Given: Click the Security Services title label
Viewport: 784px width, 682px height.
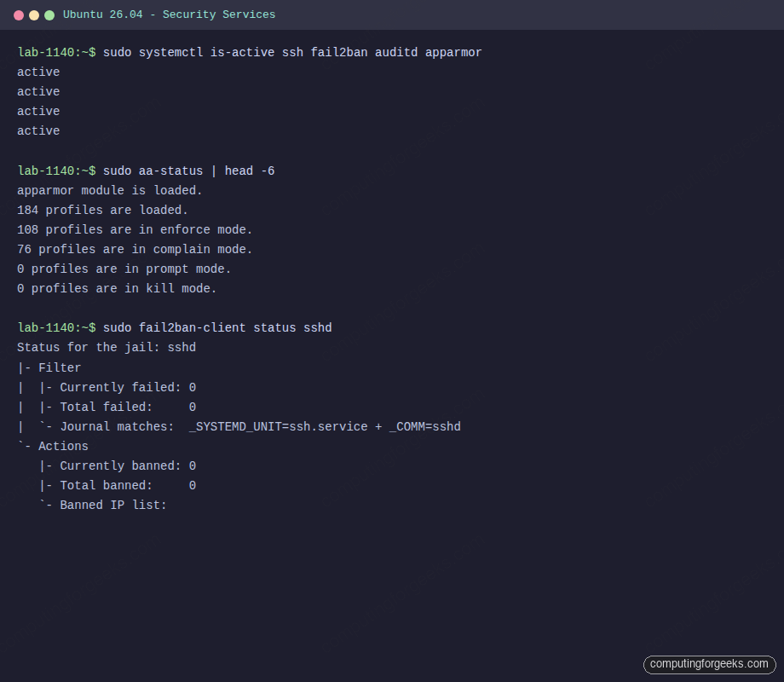Looking at the screenshot, I should pos(214,14).
